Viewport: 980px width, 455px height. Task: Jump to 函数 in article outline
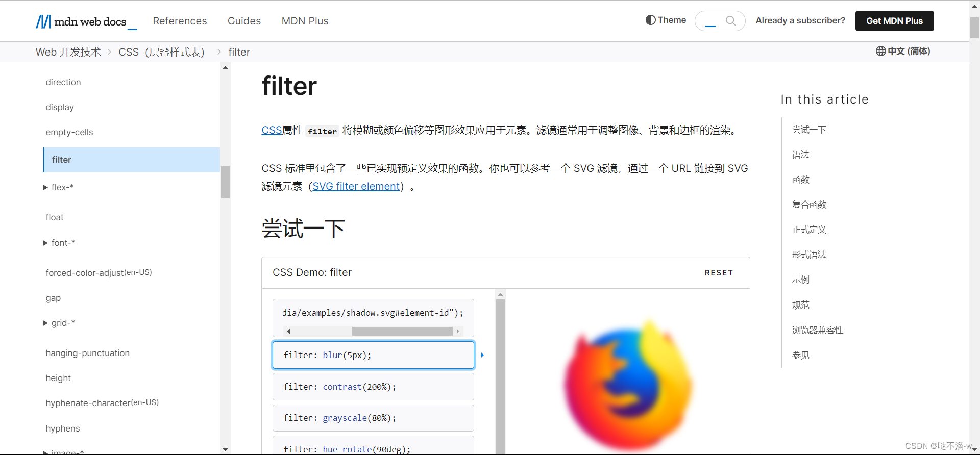coord(800,180)
